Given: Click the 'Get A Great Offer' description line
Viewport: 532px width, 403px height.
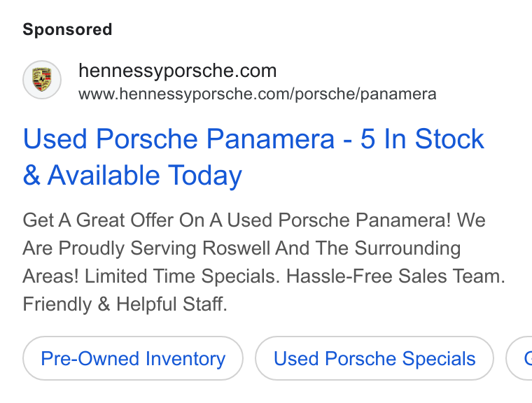Looking at the screenshot, I should click(254, 220).
